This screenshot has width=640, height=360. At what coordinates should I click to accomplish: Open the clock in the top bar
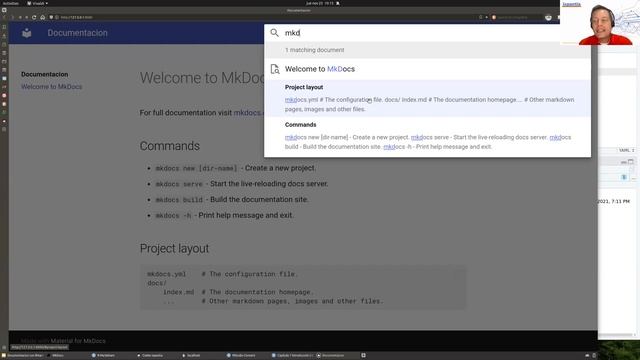320,3
